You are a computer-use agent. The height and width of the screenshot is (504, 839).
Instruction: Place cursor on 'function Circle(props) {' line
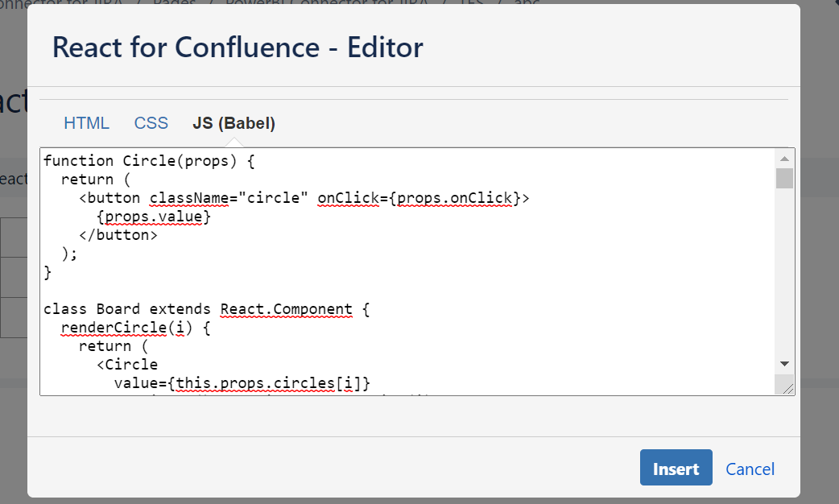tap(149, 161)
